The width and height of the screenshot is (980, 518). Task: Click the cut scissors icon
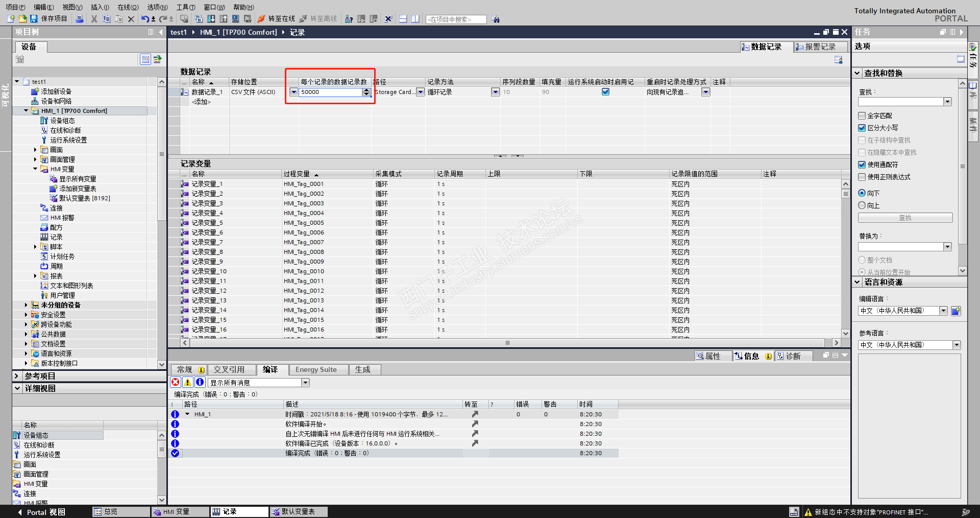point(94,19)
